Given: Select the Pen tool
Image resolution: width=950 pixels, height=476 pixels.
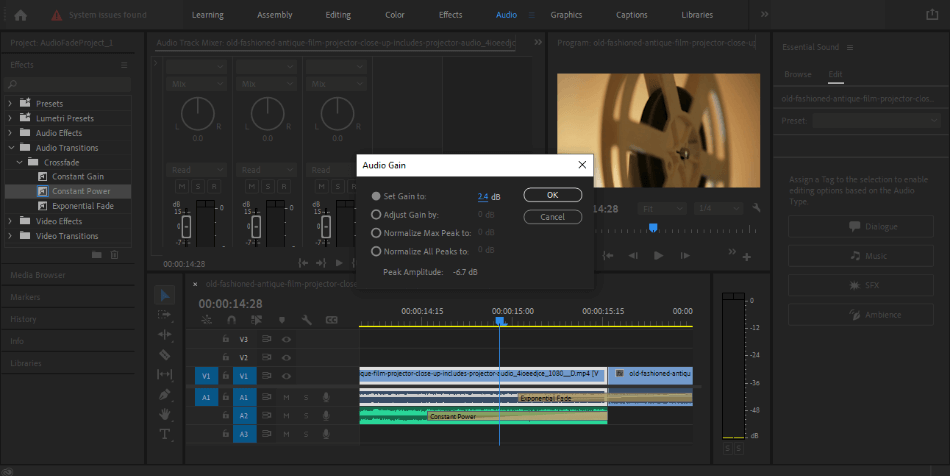Looking at the screenshot, I should [164, 394].
